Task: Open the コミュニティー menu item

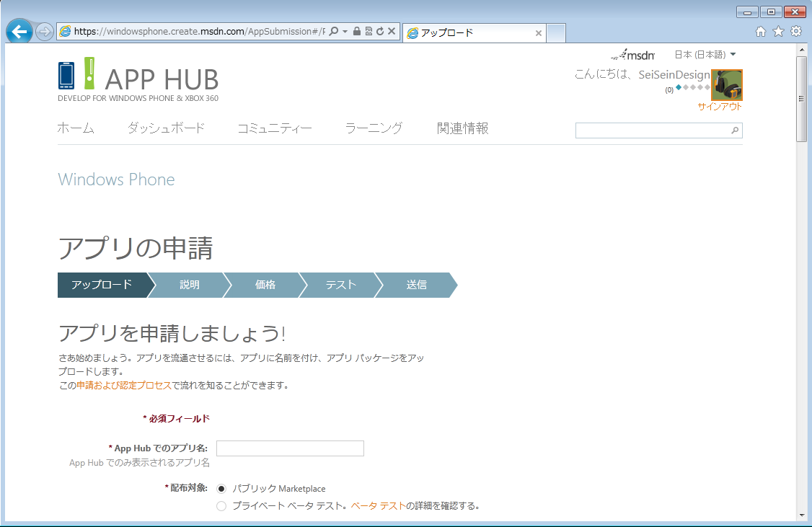Action: [x=275, y=128]
